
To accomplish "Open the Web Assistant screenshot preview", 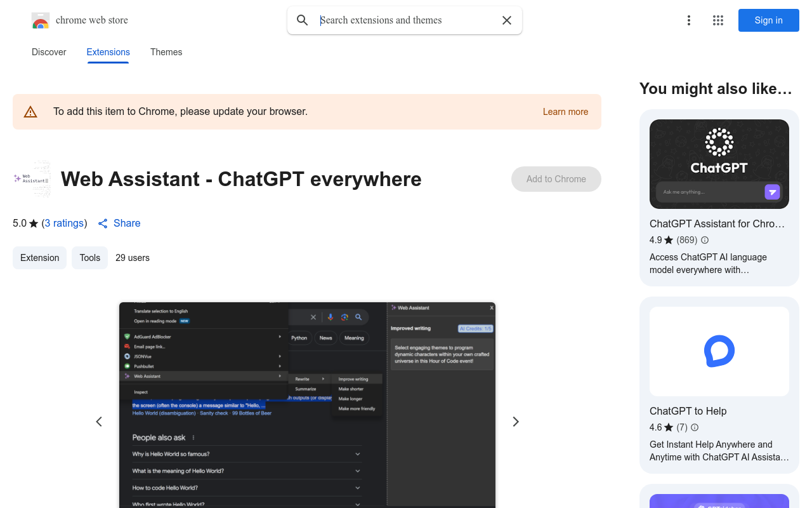I will point(307,405).
